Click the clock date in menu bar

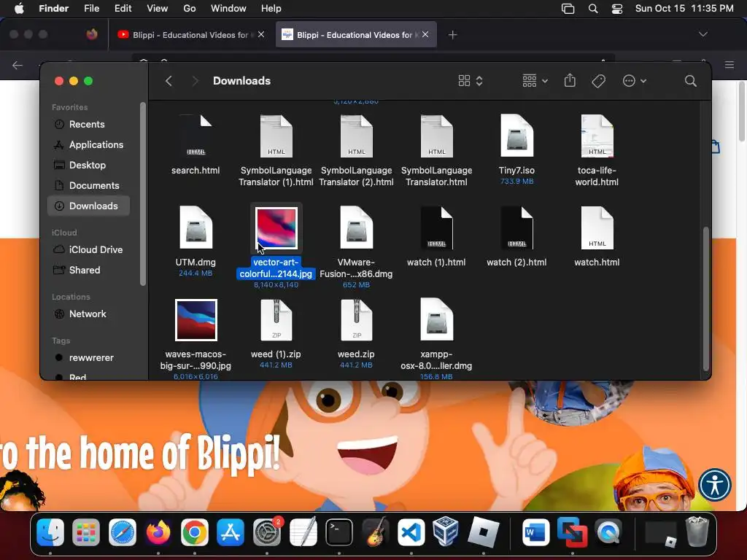pyautogui.click(x=684, y=9)
